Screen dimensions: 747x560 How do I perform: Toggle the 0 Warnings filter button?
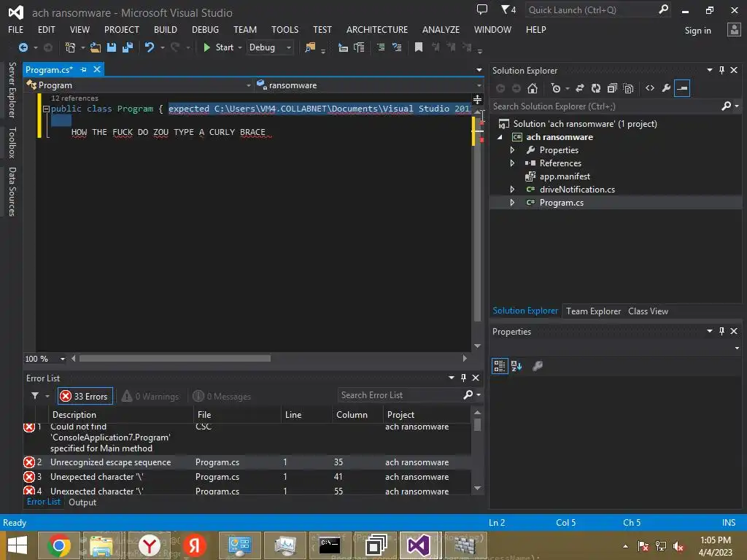(150, 396)
